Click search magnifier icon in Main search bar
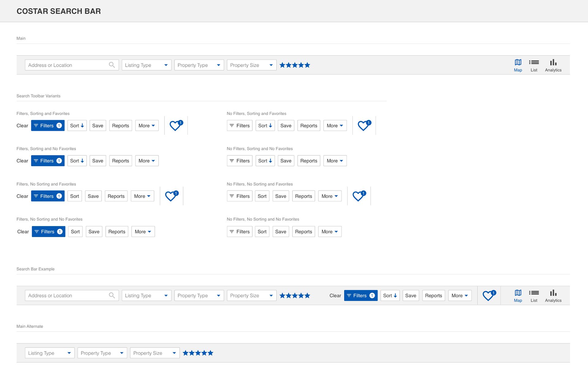 point(112,65)
